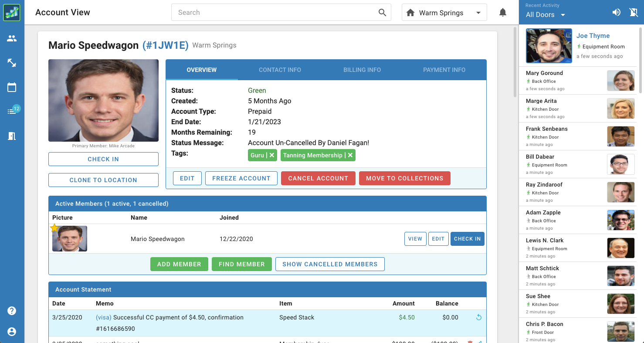Viewport: 644px width, 343px height.
Task: Open notifications via the bell icon
Action: (503, 12)
